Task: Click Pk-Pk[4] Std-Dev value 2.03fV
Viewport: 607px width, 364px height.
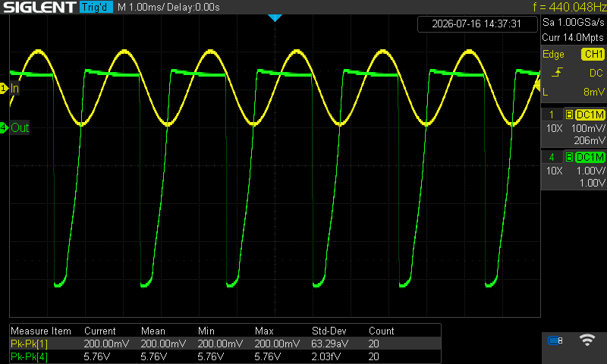Action: coord(326,356)
